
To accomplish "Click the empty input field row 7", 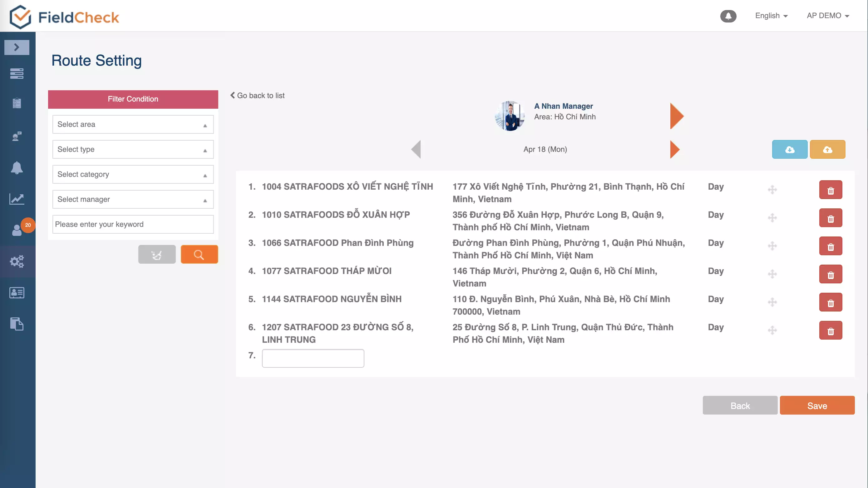I will 313,357.
